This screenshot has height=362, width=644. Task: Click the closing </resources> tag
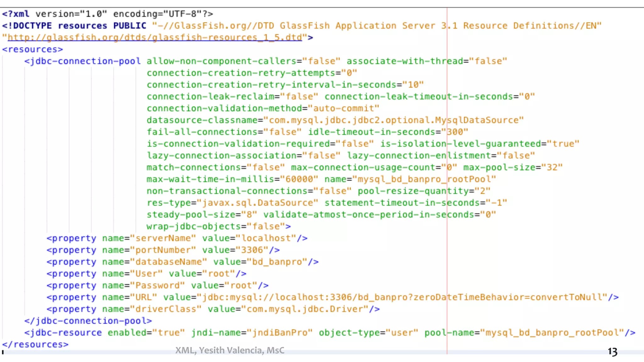coord(35,345)
